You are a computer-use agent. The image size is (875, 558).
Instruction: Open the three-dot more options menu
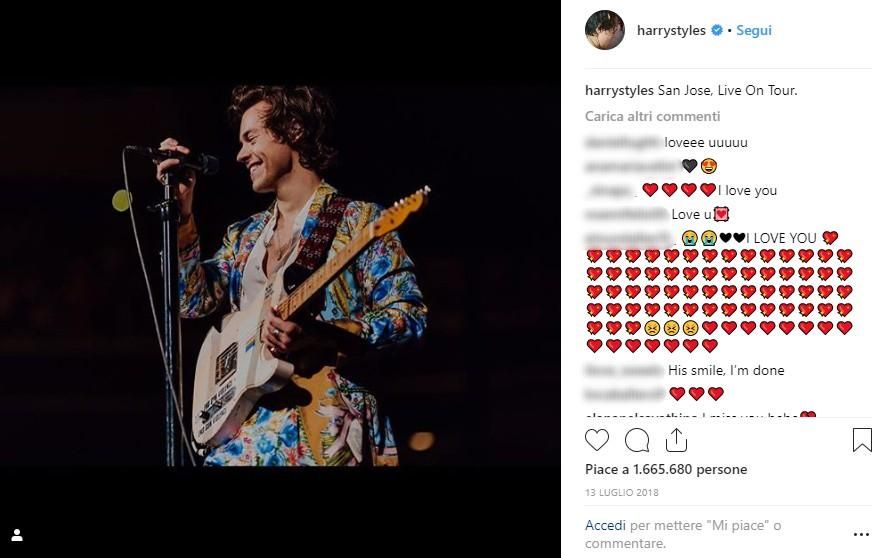click(x=861, y=535)
